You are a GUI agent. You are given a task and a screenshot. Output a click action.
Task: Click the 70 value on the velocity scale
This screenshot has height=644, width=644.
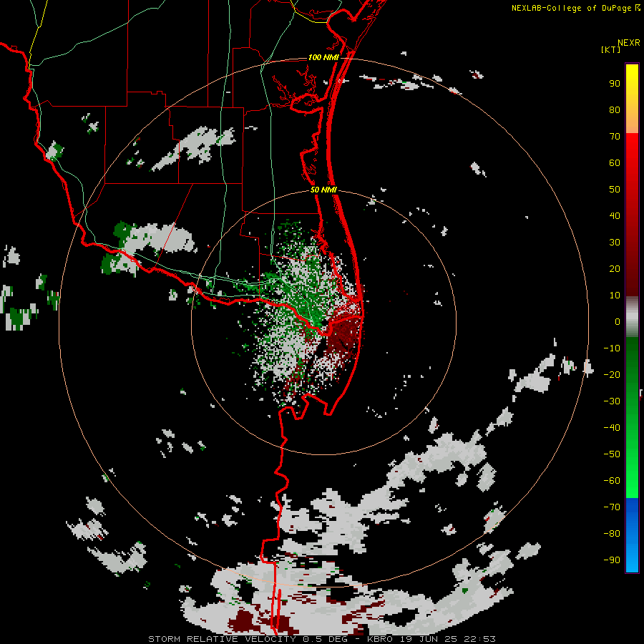(615, 137)
